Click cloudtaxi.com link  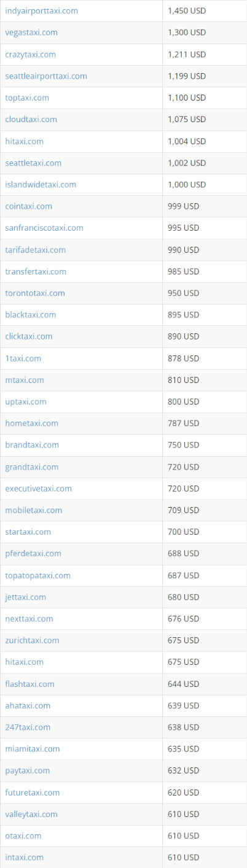click(x=31, y=119)
